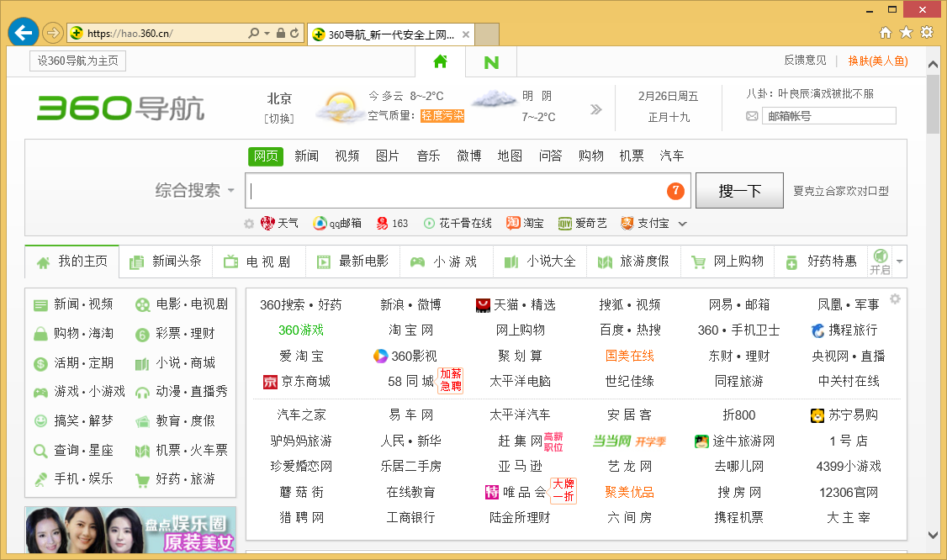Click the address bar search magnifier icon
Image resolution: width=947 pixels, height=560 pixels.
254,34
